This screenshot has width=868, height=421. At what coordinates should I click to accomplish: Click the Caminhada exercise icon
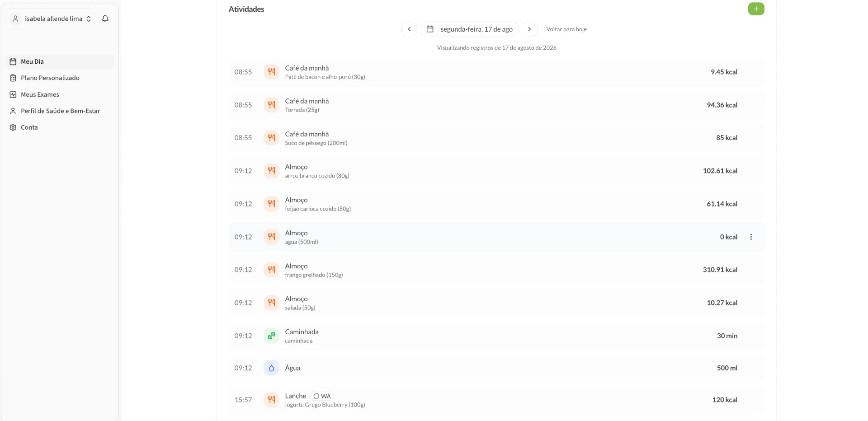271,336
